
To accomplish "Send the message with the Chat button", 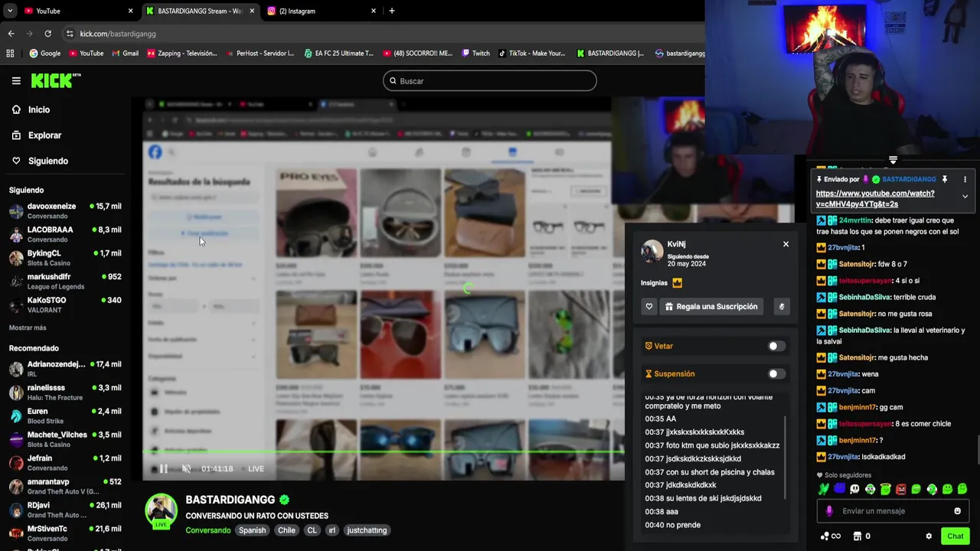I will (x=955, y=536).
